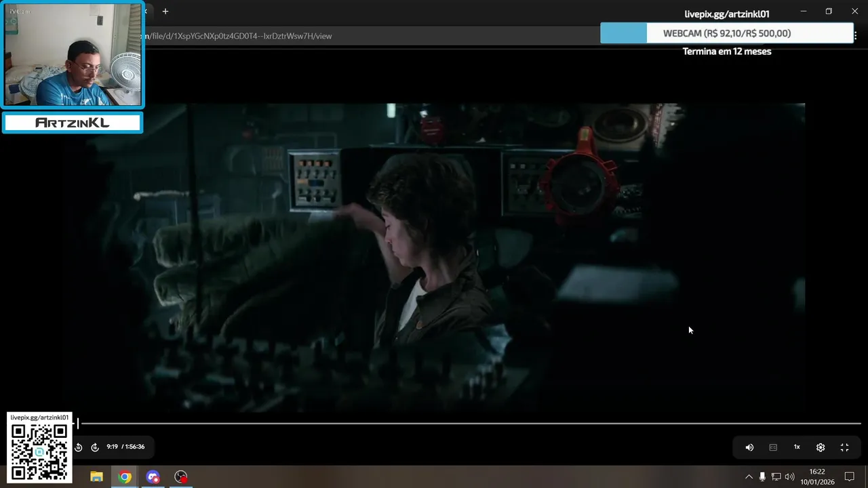Skip the video forward 10 seconds

(x=95, y=447)
